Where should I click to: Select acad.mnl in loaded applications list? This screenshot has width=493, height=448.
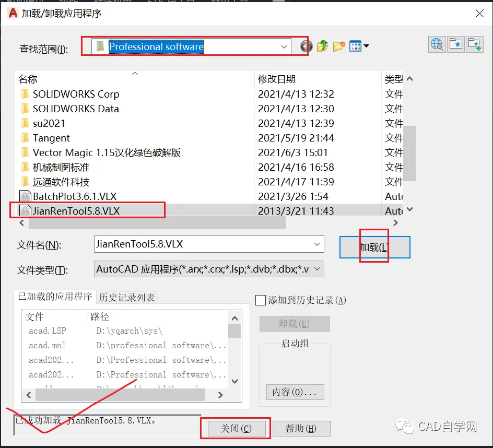(48, 346)
